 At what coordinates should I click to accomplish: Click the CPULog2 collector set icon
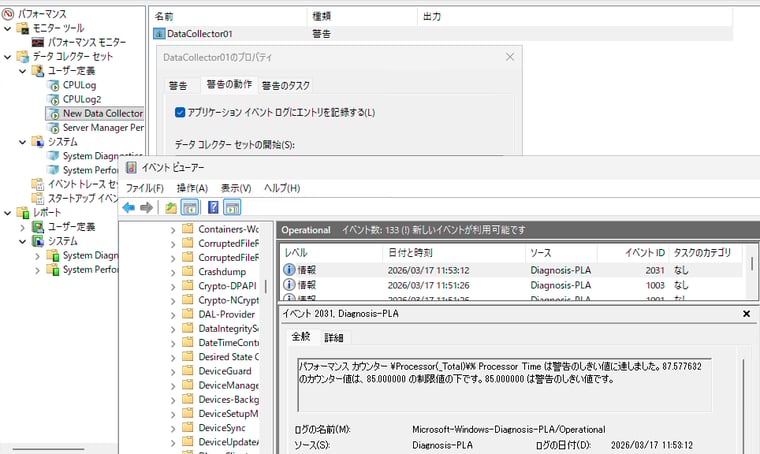(53, 99)
